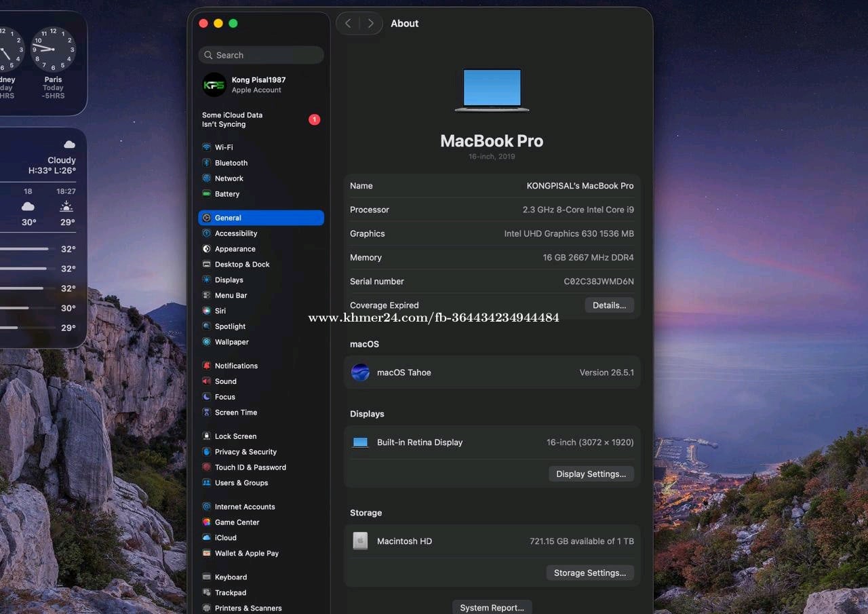Image resolution: width=868 pixels, height=614 pixels.
Task: Open the Printers & Scanners icon
Action: pyautogui.click(x=206, y=609)
